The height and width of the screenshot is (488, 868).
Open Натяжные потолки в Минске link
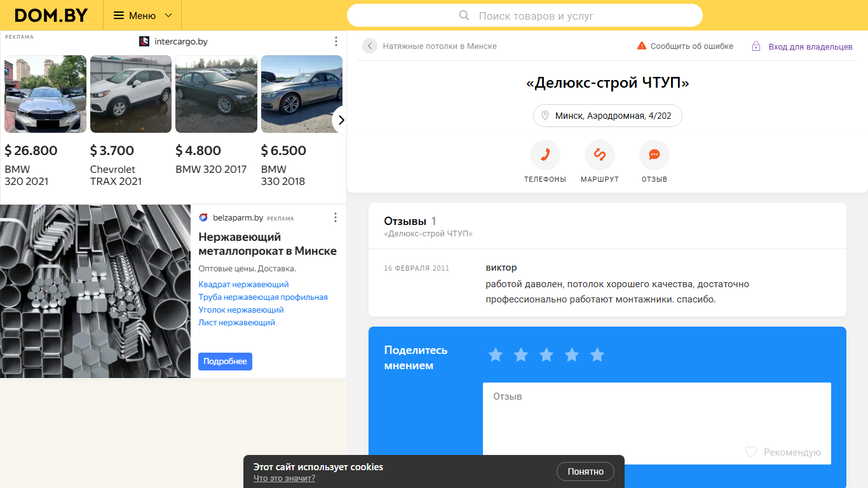click(440, 46)
